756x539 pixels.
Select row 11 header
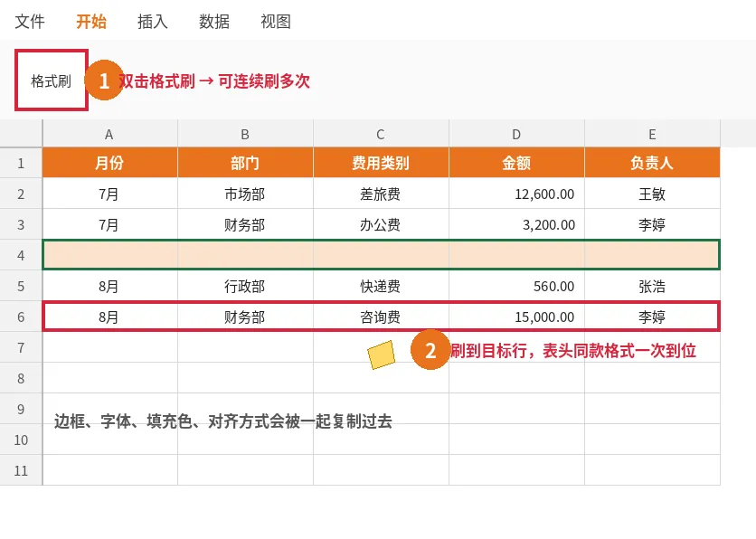(x=21, y=470)
